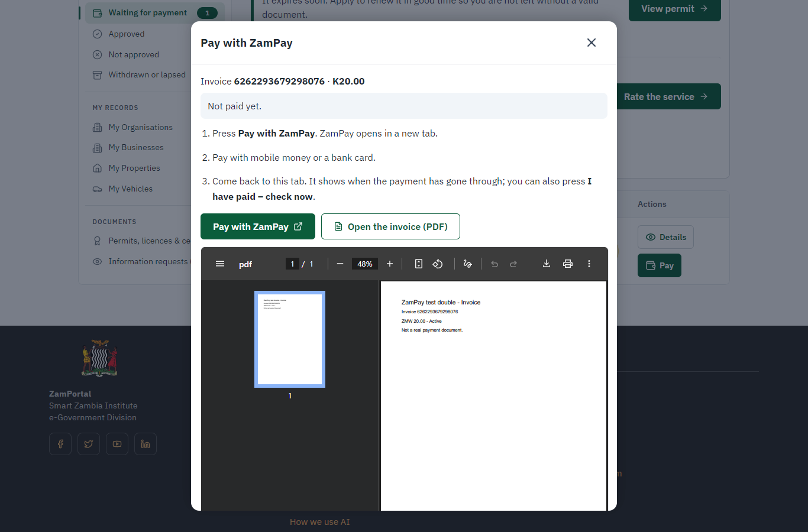This screenshot has width=808, height=532.
Task: Click the Pay button under Actions
Action: 660,265
